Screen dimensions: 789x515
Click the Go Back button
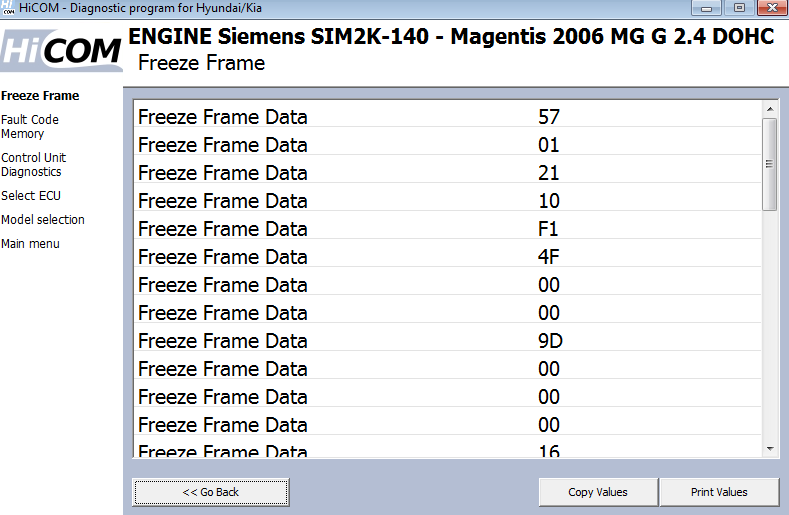(211, 492)
